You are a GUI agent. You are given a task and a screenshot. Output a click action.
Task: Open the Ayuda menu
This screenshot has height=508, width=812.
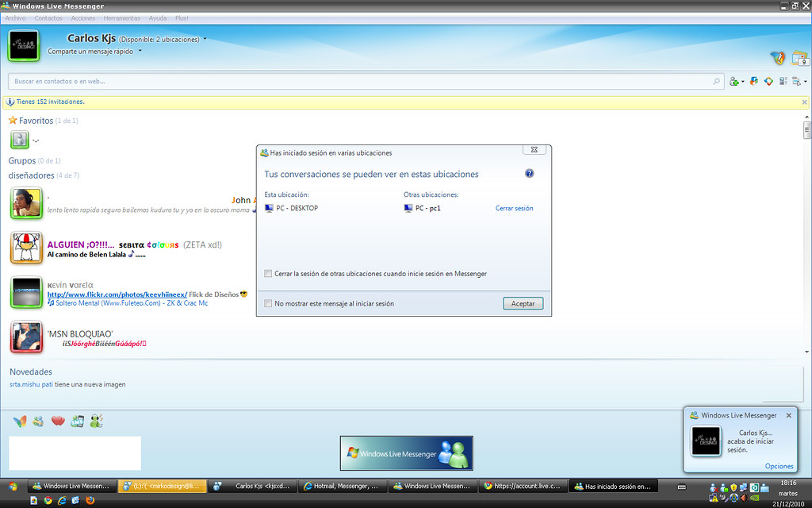point(158,18)
